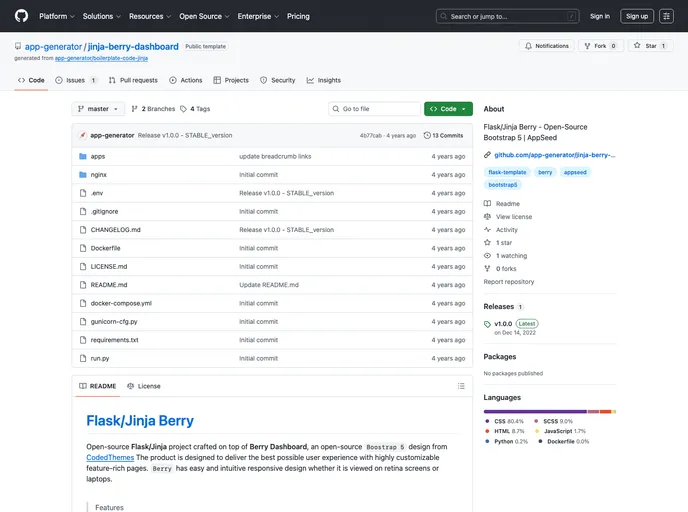
Task: Star the repository with the star icon
Action: (637, 45)
